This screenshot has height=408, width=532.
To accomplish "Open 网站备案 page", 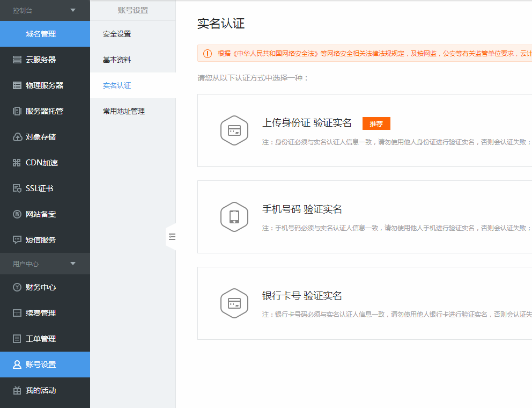I will 45,214.
